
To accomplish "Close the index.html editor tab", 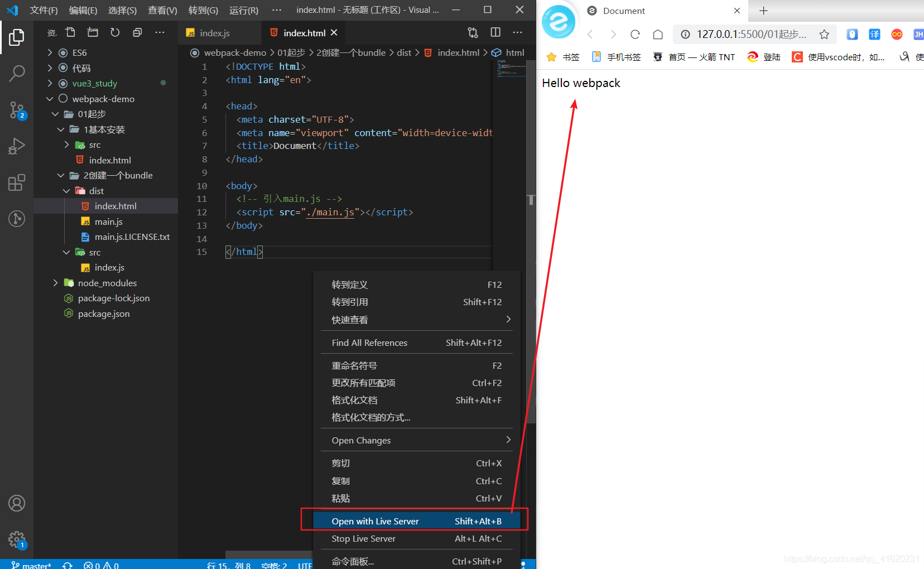I will click(x=334, y=32).
